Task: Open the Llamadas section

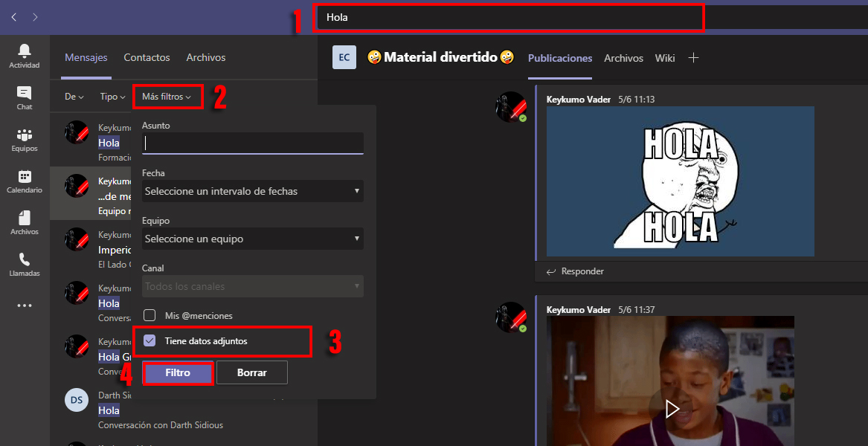Action: click(x=24, y=262)
